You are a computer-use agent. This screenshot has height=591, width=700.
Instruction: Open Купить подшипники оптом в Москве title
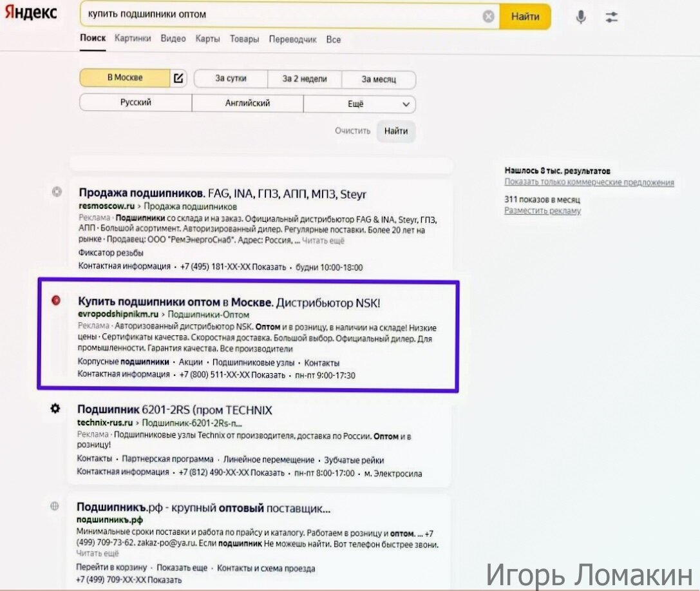pos(229,302)
